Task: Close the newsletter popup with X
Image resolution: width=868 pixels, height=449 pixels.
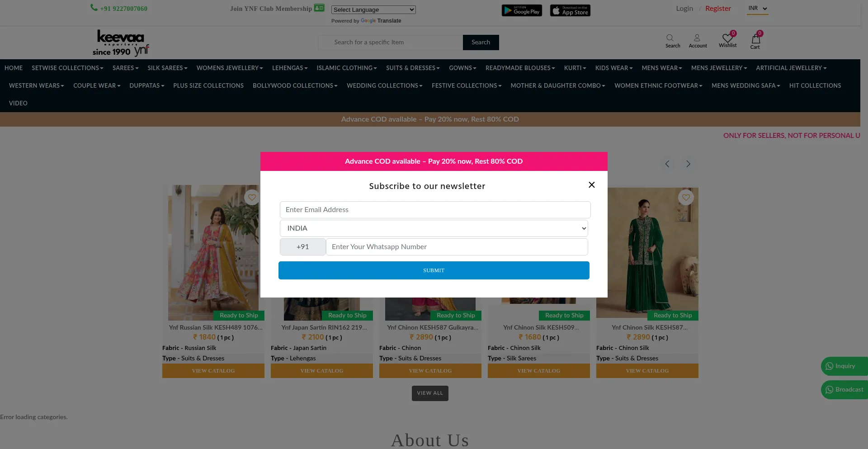Action: click(592, 185)
